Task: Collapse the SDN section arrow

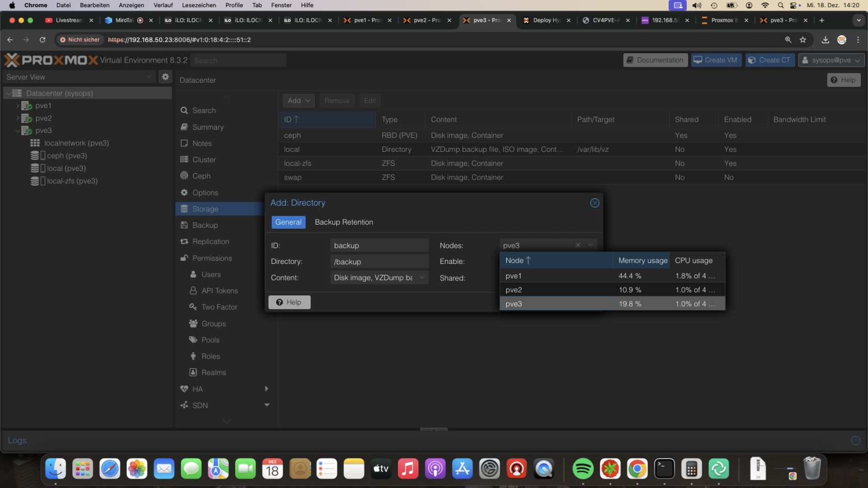Action: [x=267, y=405]
